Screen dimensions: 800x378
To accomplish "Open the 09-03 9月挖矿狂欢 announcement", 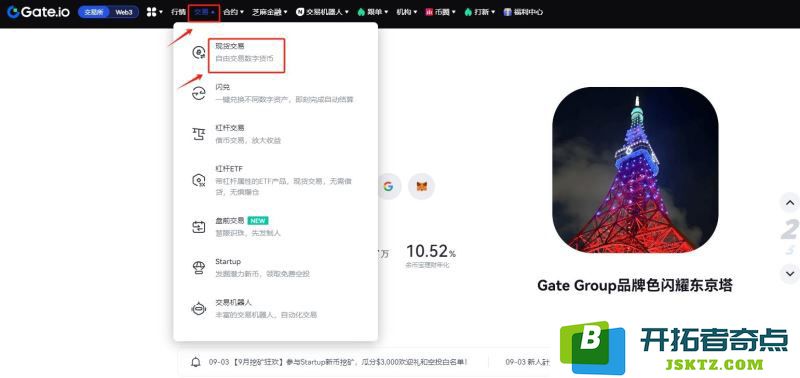I will click(338, 362).
